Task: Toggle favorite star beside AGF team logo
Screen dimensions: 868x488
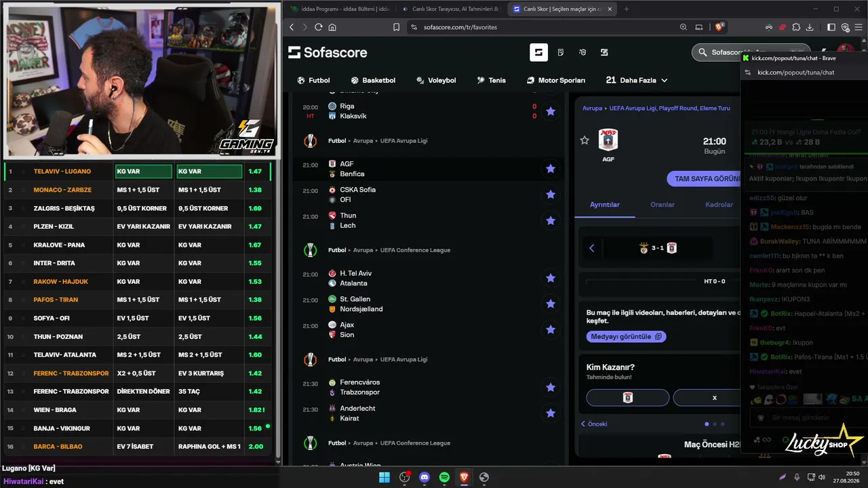Action: pyautogui.click(x=585, y=140)
